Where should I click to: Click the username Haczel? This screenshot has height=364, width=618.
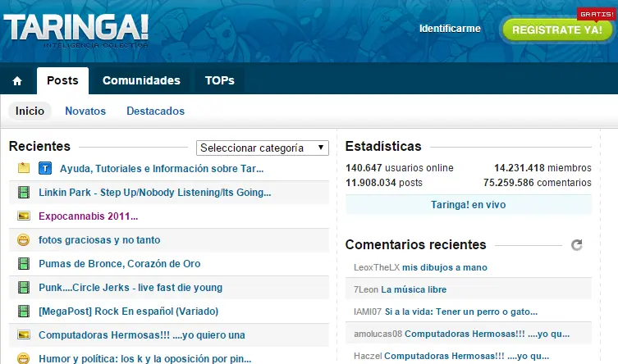[368, 356]
